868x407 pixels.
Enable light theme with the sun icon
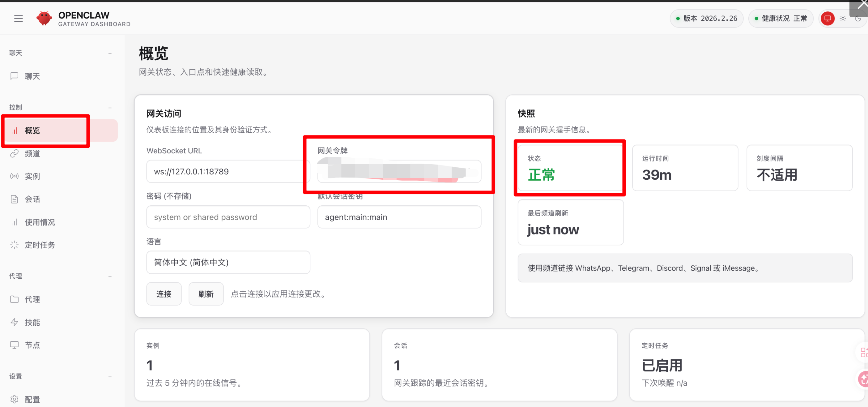click(843, 19)
